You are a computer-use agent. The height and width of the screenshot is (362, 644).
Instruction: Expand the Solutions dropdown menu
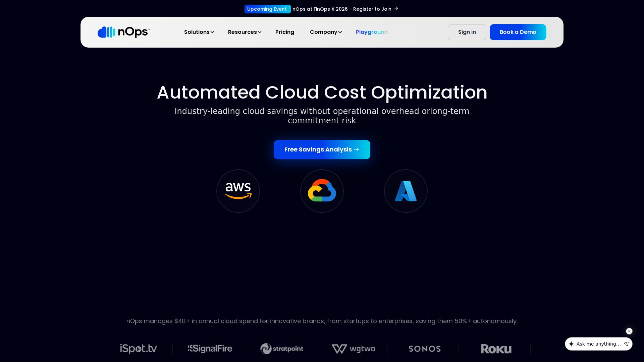199,32
